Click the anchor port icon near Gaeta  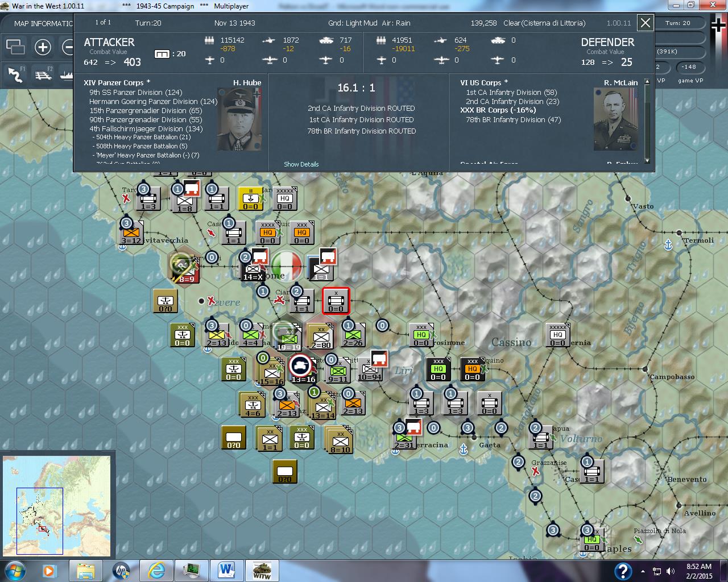click(x=463, y=450)
